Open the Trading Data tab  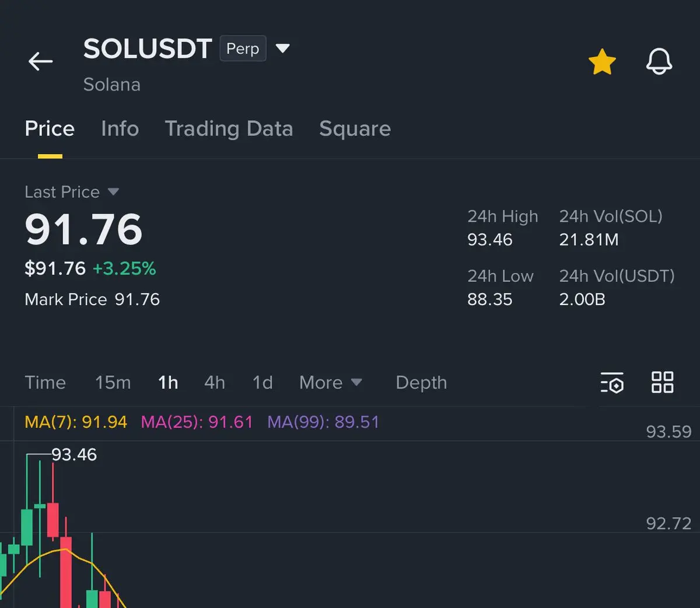click(229, 129)
